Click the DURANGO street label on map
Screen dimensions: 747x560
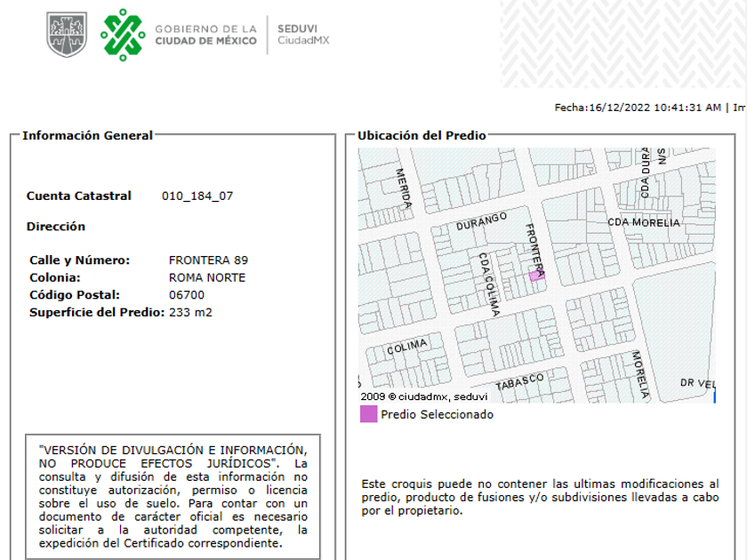[x=481, y=221]
